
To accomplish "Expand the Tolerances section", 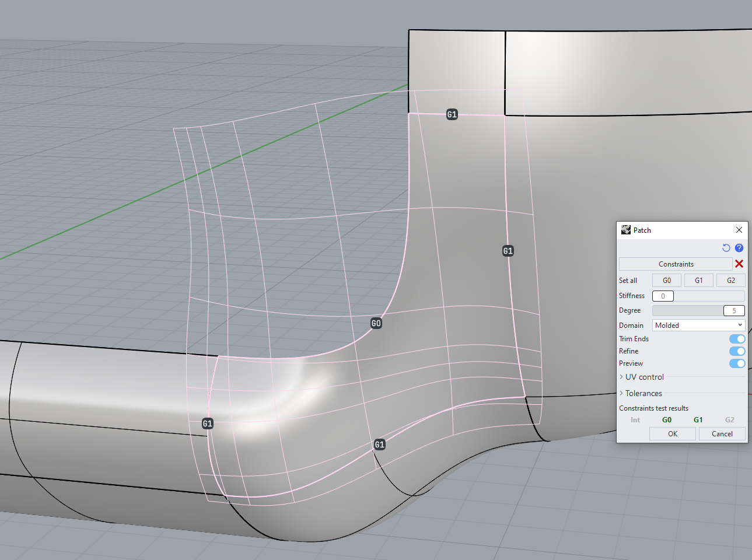I will pos(643,394).
